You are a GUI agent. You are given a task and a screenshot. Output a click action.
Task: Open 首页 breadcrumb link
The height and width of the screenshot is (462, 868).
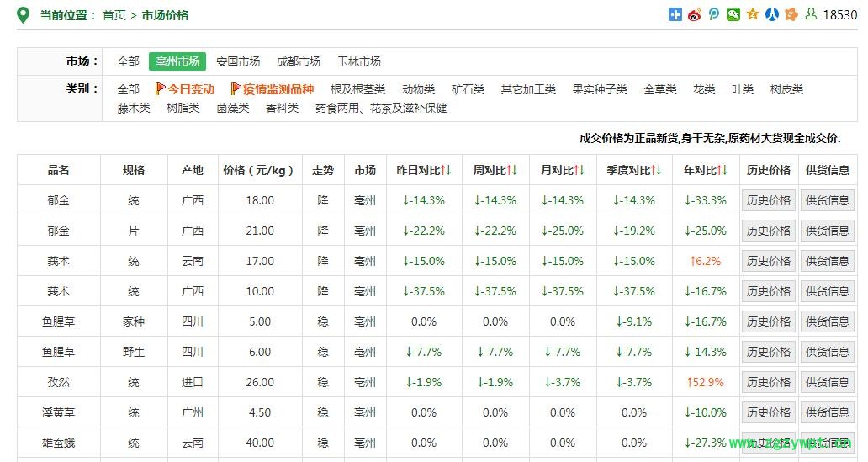click(114, 15)
